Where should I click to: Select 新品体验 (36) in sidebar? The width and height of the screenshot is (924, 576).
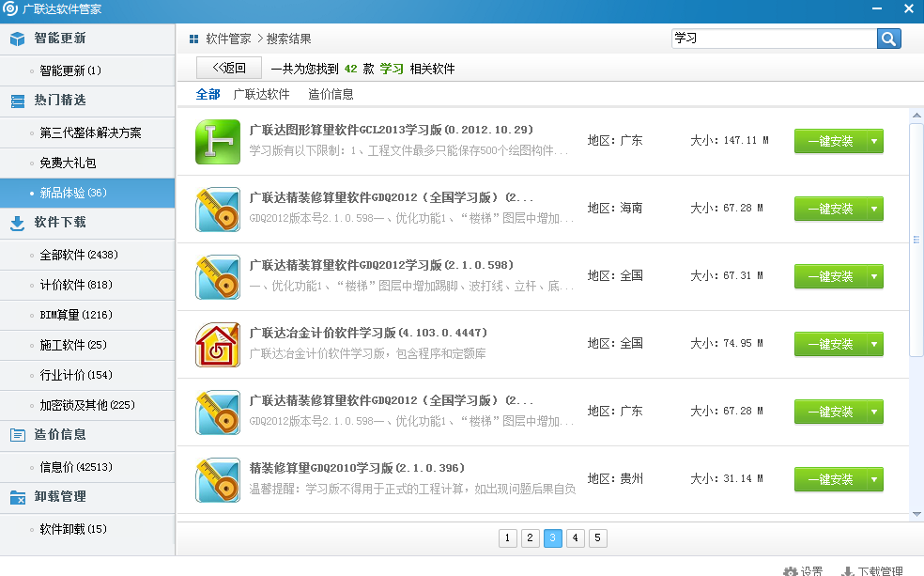click(x=88, y=193)
